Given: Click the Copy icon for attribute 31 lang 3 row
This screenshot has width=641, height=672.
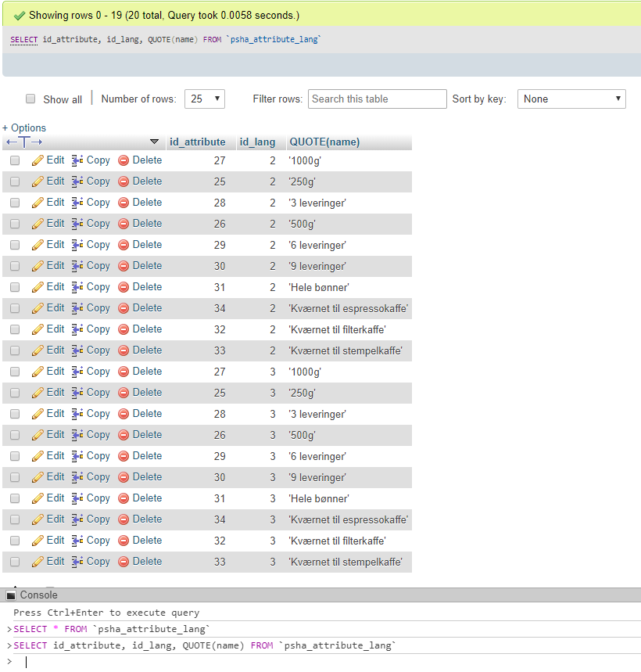Looking at the screenshot, I should click(77, 498).
